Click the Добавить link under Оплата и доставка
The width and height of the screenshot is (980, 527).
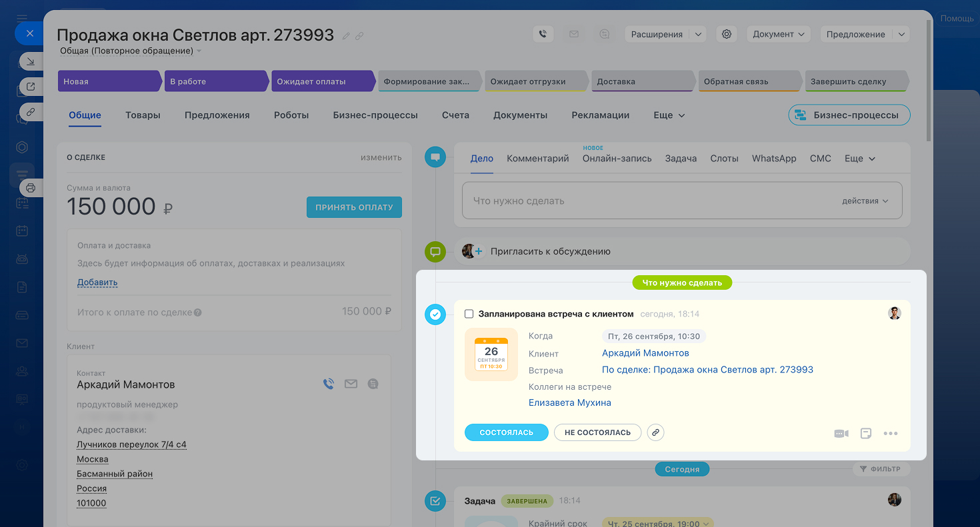[97, 282]
